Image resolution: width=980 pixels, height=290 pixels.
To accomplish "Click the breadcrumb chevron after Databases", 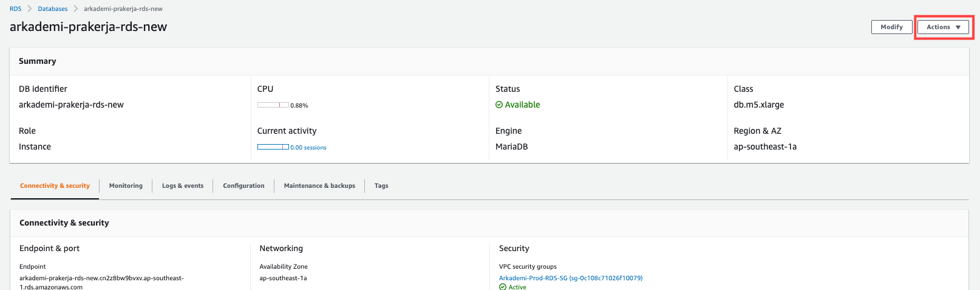I will coord(76,9).
